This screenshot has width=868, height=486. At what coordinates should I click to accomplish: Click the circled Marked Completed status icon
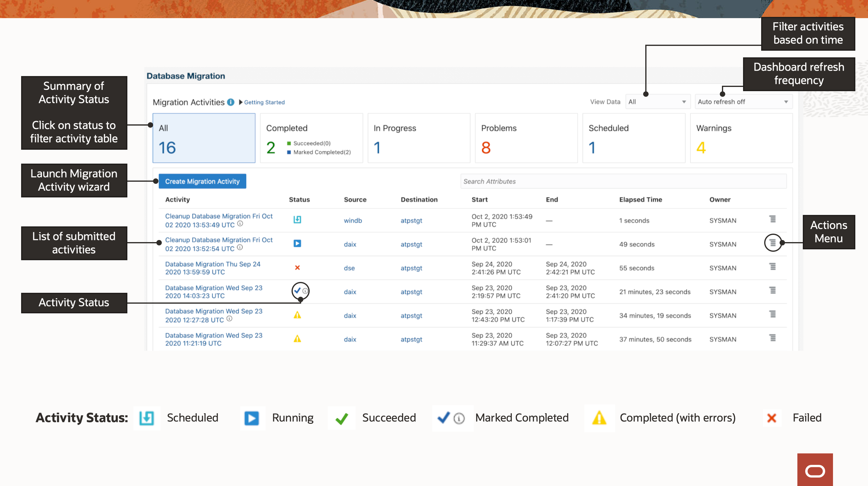point(298,290)
